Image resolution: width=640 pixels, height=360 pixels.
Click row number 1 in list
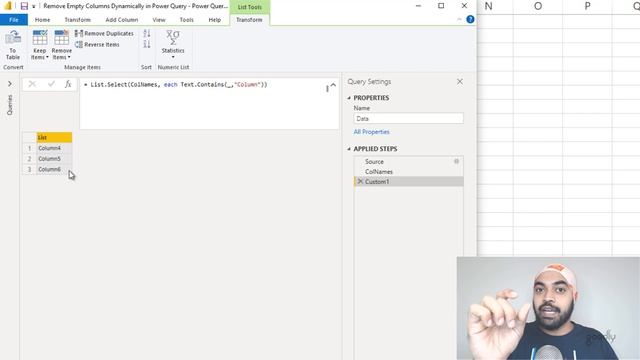29,148
